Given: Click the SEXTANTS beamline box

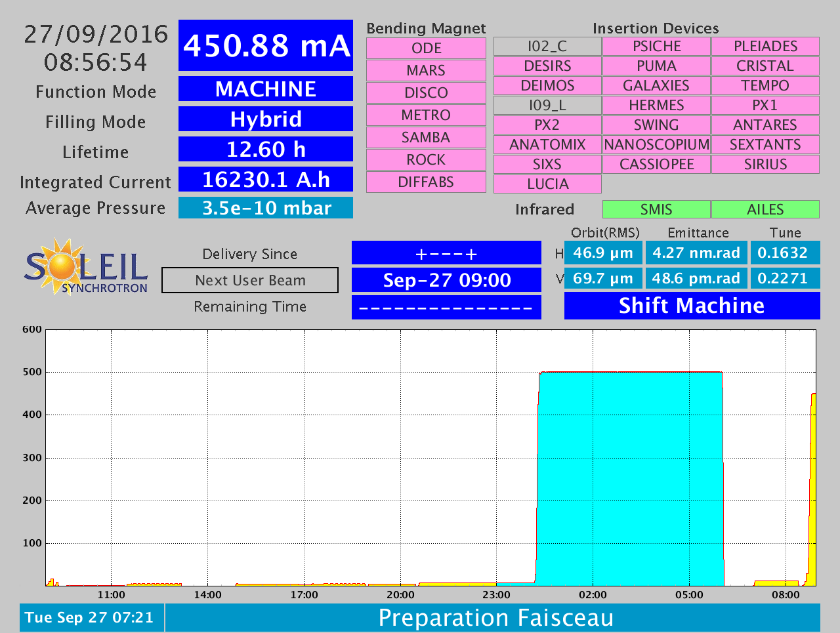Looking at the screenshot, I should 765,145.
